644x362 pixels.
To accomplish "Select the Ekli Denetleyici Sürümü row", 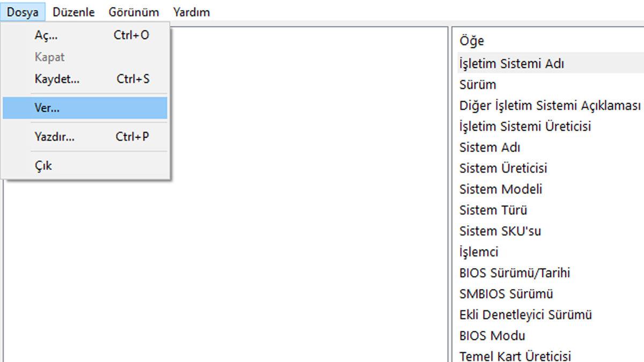I will click(x=525, y=315).
